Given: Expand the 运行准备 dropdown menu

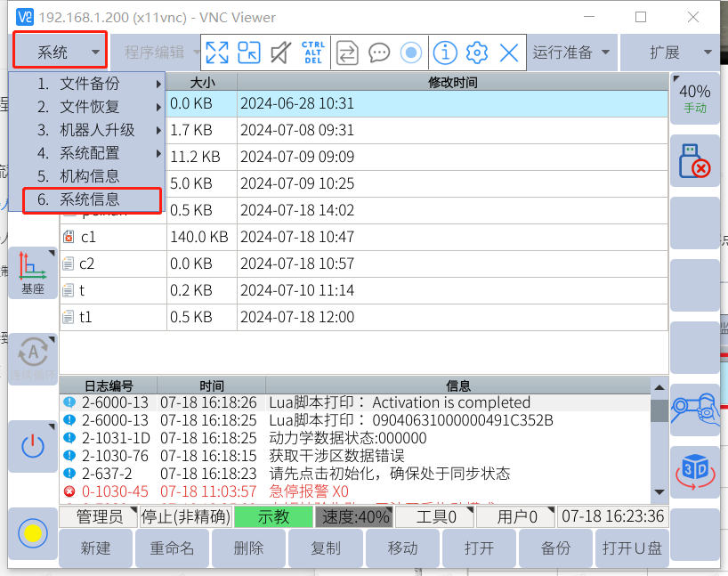Looking at the screenshot, I should (572, 53).
